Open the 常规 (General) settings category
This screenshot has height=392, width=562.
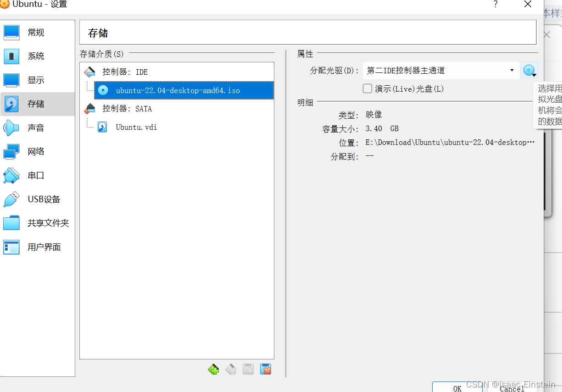click(x=38, y=33)
